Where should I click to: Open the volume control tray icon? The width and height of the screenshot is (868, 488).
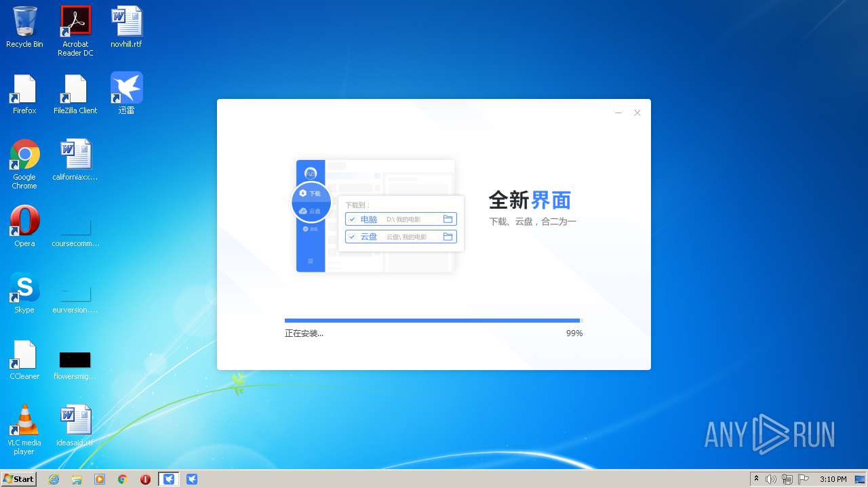pyautogui.click(x=771, y=479)
